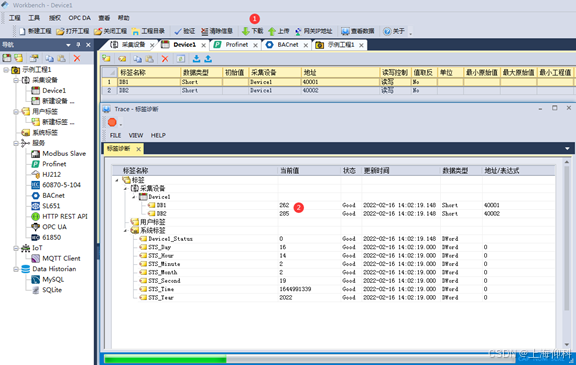The image size is (576, 365).
Task: Click the 新建工程 toolbar button
Action: pos(35,31)
